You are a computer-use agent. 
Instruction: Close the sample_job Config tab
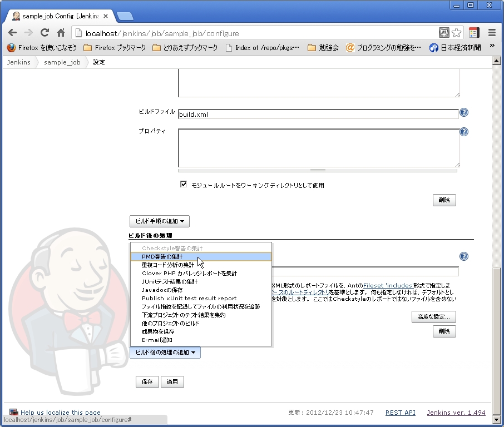tap(106, 16)
